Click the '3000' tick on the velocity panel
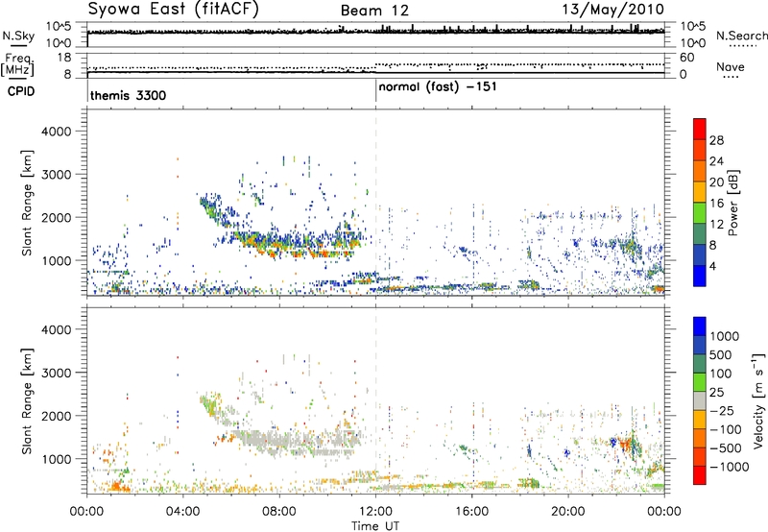 57,373
